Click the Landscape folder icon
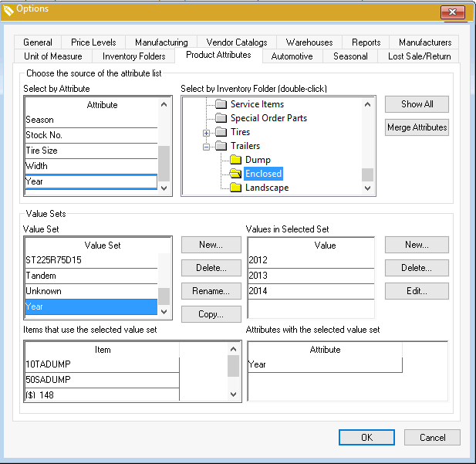 click(235, 188)
